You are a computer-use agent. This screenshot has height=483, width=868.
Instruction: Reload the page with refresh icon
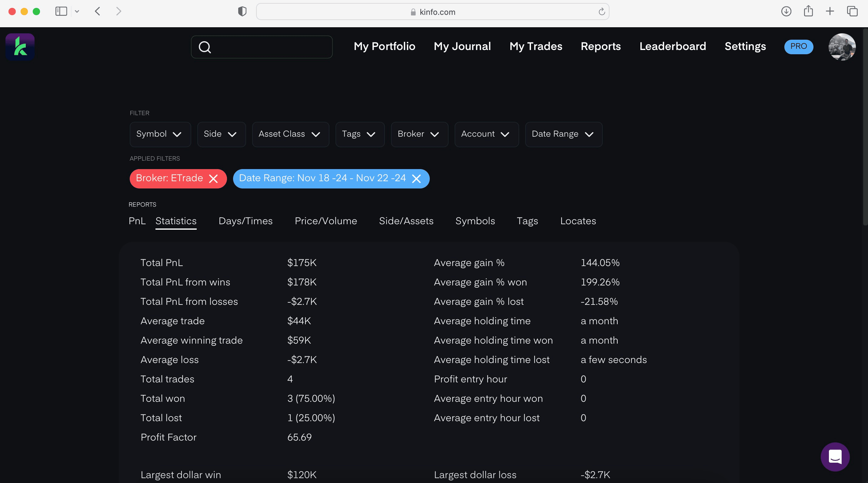(x=602, y=12)
